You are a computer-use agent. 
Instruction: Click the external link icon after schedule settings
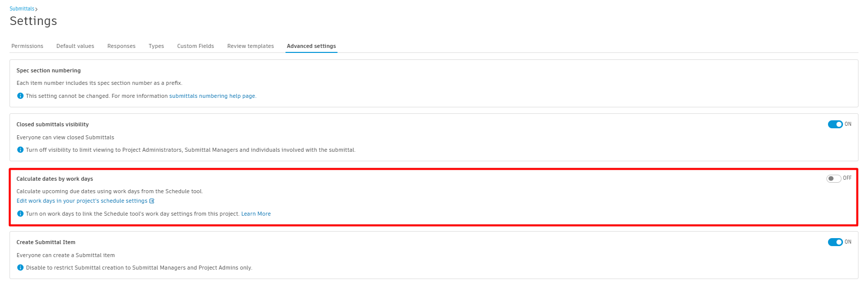[152, 201]
